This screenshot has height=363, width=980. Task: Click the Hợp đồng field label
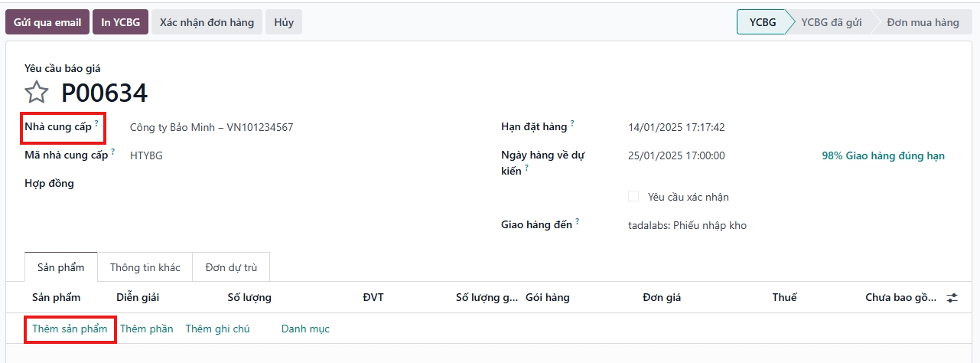49,183
